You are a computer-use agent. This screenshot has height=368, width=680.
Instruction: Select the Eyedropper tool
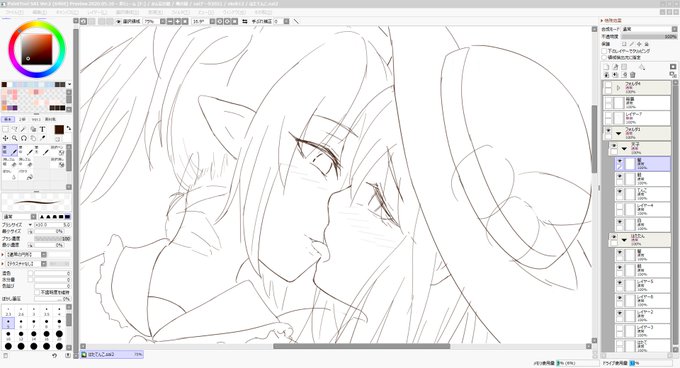coord(42,138)
